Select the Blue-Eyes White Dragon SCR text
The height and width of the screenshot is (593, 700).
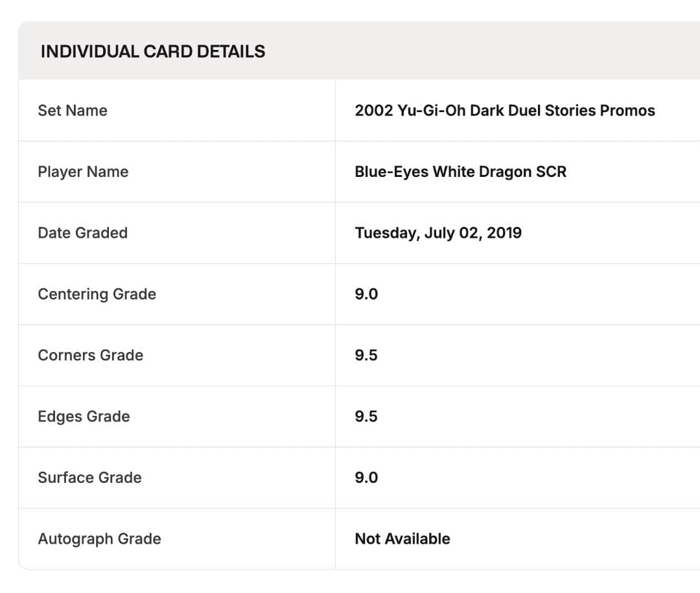460,172
